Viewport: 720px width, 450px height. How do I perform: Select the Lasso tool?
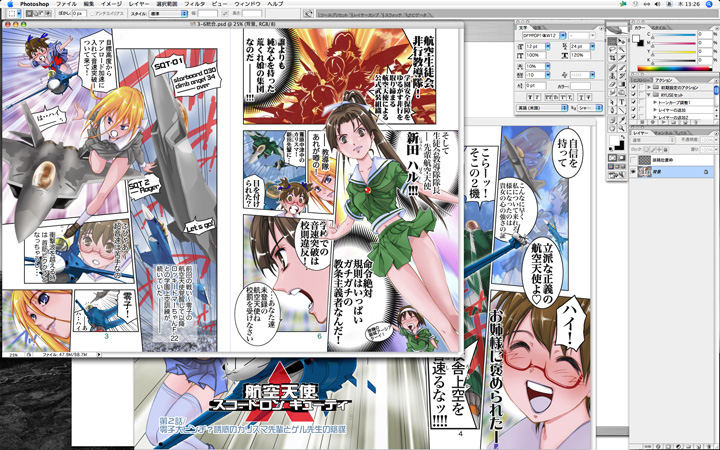pyautogui.click(x=613, y=49)
